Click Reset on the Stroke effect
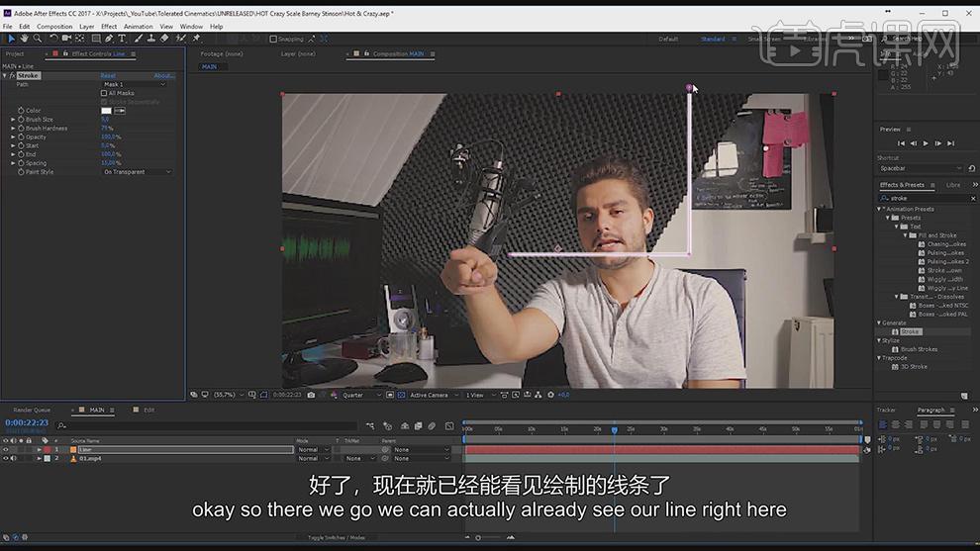 coord(108,75)
